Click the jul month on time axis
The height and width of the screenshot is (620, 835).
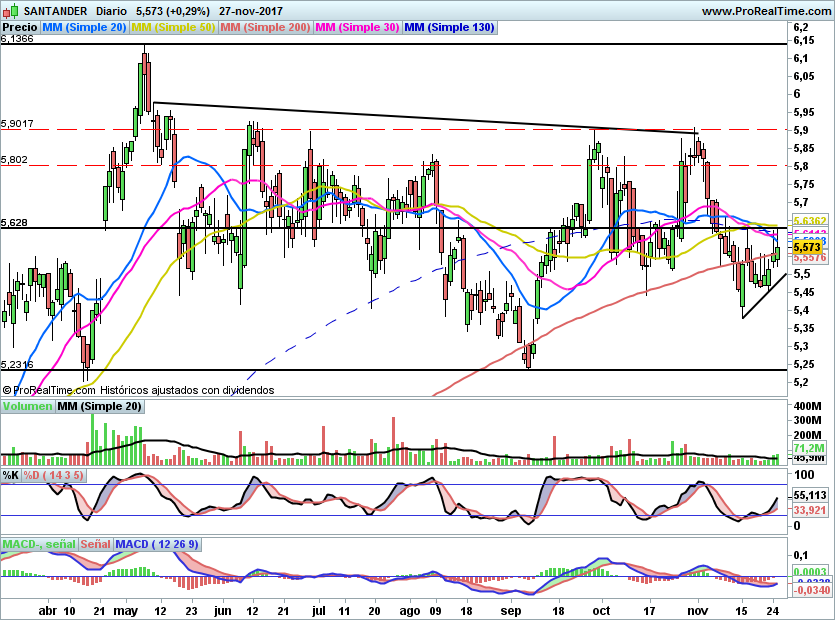(318, 611)
